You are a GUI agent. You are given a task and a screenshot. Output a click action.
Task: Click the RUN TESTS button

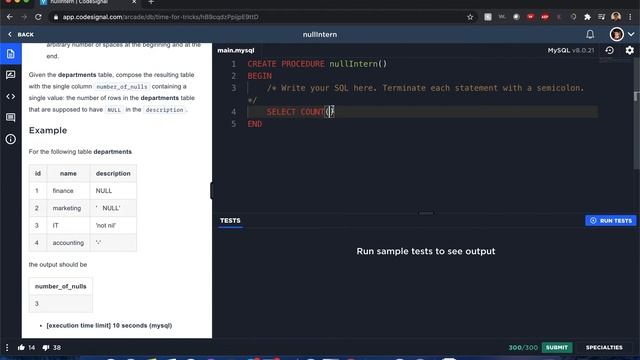(x=611, y=220)
